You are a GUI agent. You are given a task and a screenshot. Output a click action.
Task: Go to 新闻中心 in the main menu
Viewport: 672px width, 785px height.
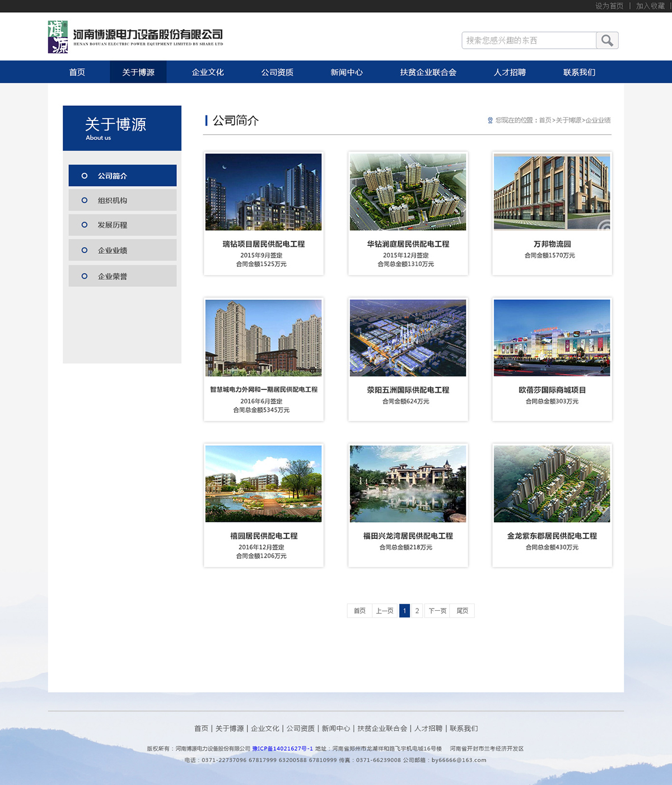pyautogui.click(x=347, y=72)
